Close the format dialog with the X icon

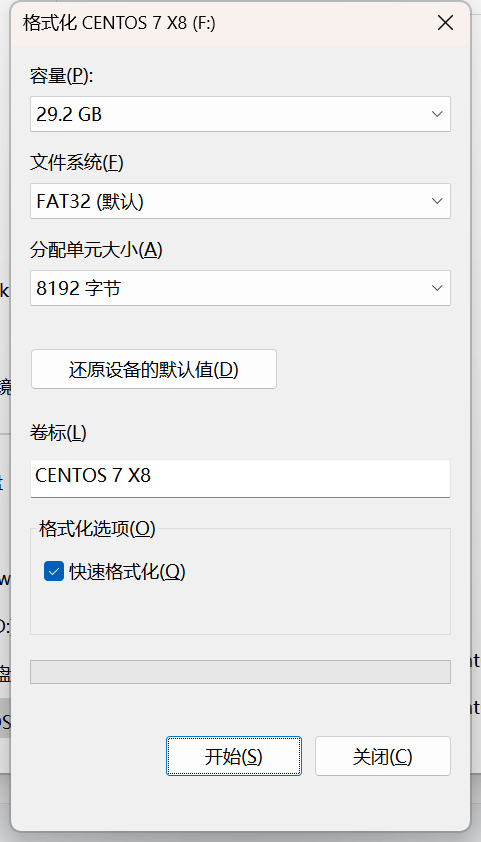pyautogui.click(x=445, y=23)
